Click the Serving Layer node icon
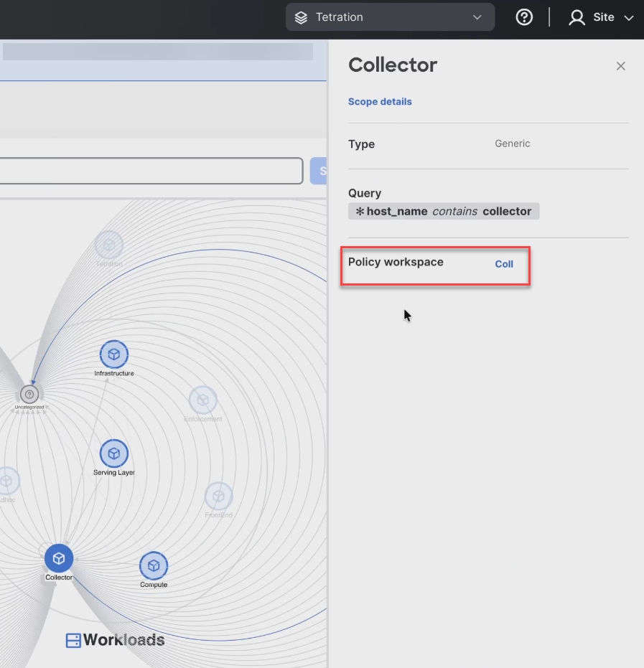Screen dimensions: 644x668 point(113,453)
